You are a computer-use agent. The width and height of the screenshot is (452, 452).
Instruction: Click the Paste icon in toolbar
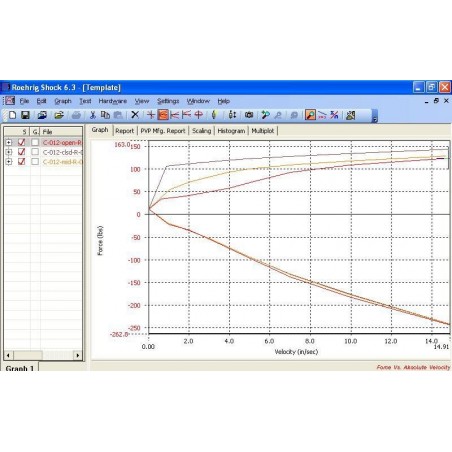pos(118,115)
